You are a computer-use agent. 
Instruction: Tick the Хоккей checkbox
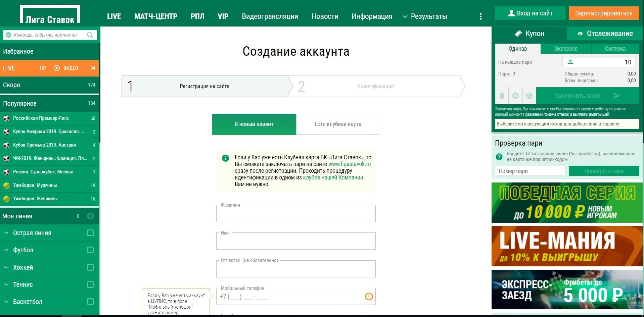point(90,267)
